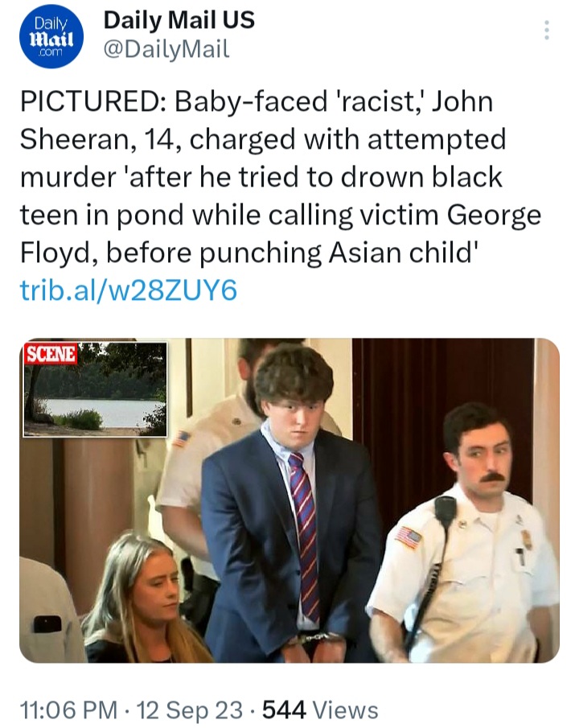
Task: Tap the tweet text starting with PICTURED
Action: pyautogui.click(x=281, y=176)
